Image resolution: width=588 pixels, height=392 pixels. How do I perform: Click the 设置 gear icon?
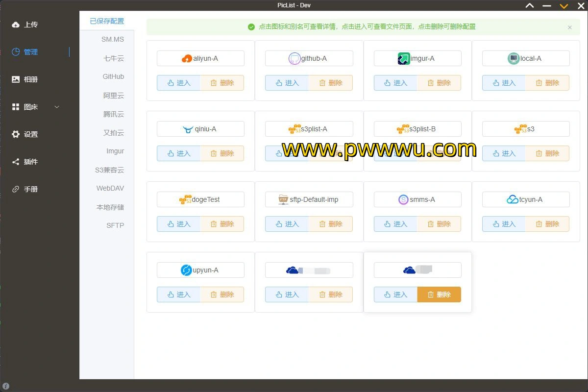(16, 134)
